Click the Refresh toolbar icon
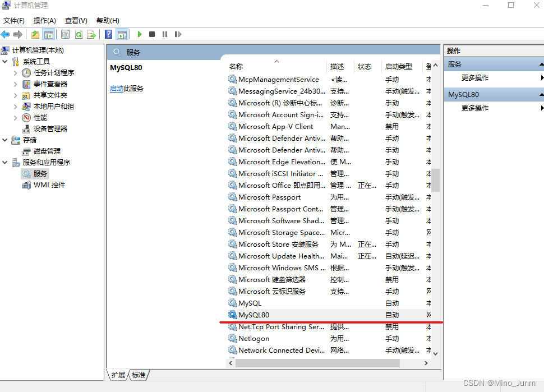This screenshot has width=544, height=392. coord(79,34)
